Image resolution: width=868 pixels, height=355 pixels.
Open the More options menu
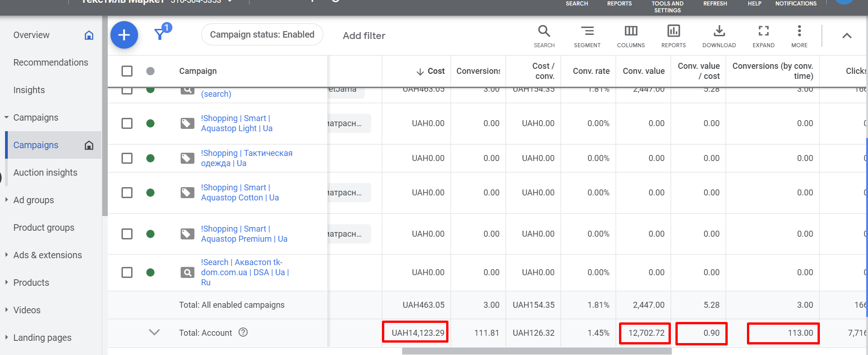(799, 36)
